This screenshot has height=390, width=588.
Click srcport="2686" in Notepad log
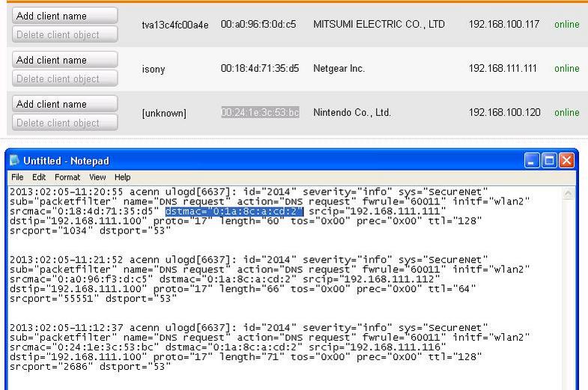pyautogui.click(x=51, y=367)
